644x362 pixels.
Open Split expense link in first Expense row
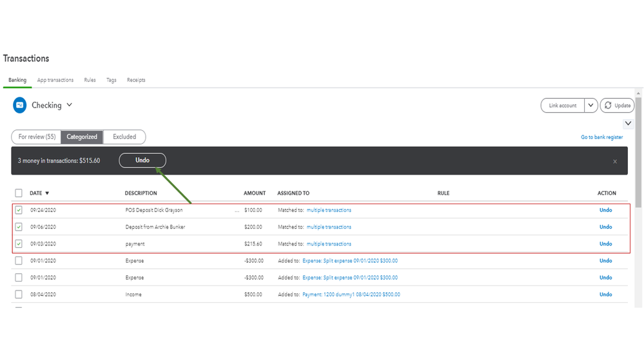[x=350, y=260]
